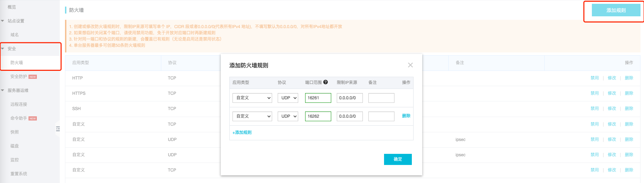The image size is (644, 183).
Task: Delete the 16262 rule row in dialog
Action: [x=406, y=116]
